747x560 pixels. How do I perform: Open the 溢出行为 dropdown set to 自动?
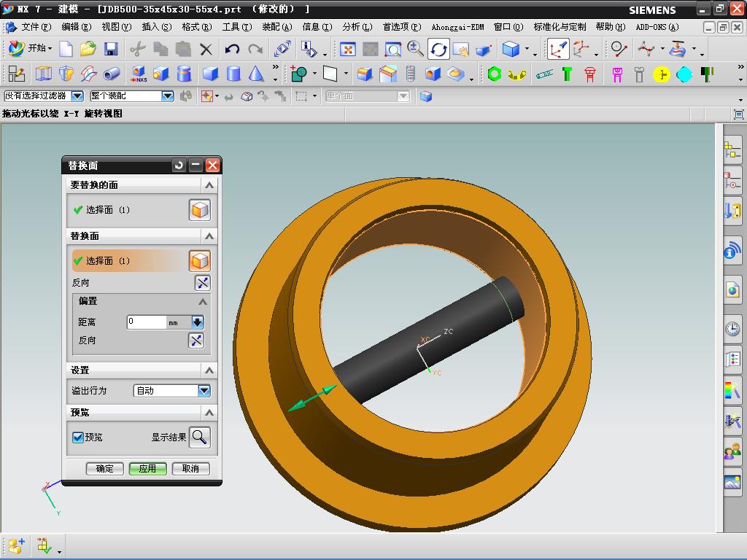point(204,391)
